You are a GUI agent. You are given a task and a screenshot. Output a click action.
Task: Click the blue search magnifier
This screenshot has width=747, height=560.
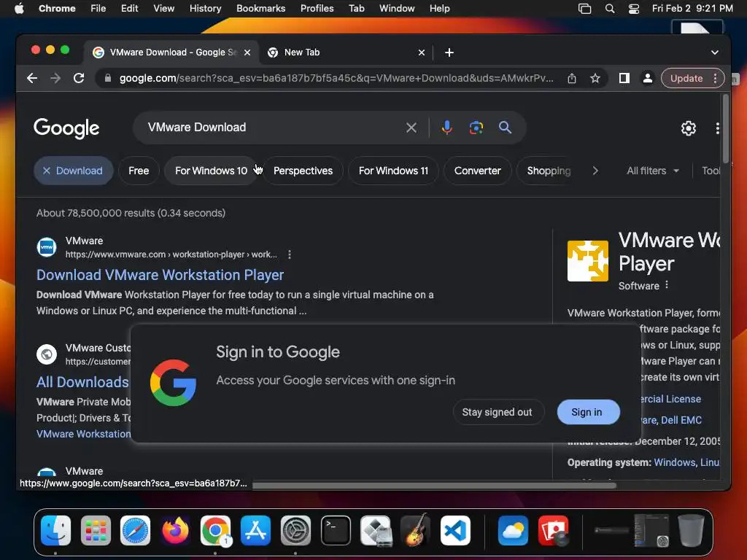point(505,128)
